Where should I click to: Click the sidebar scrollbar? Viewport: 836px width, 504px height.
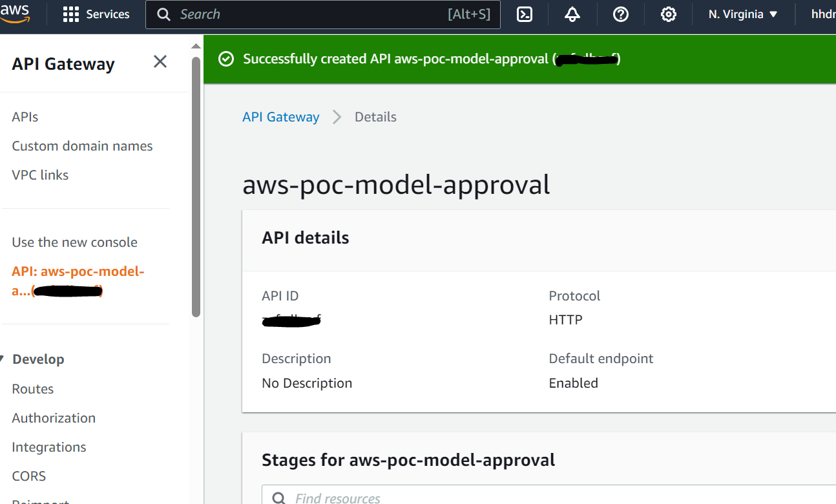pyautogui.click(x=196, y=181)
